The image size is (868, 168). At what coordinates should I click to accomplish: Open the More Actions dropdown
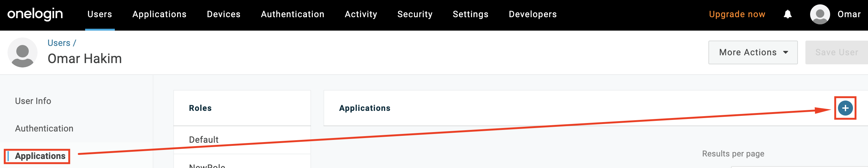pyautogui.click(x=753, y=52)
